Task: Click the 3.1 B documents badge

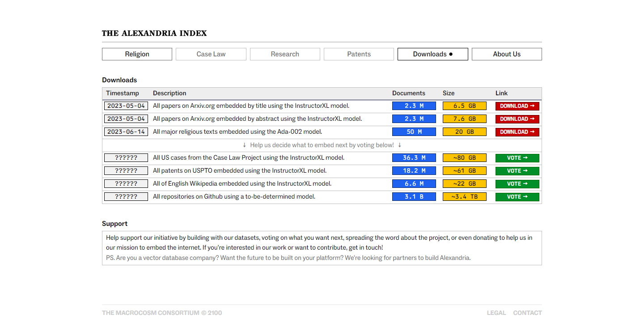Action: (x=414, y=197)
